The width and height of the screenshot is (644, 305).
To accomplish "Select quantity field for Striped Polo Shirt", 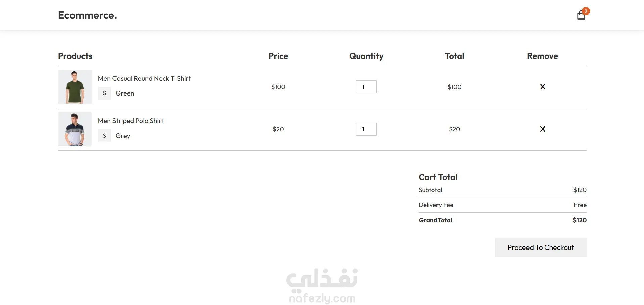I will point(366,129).
